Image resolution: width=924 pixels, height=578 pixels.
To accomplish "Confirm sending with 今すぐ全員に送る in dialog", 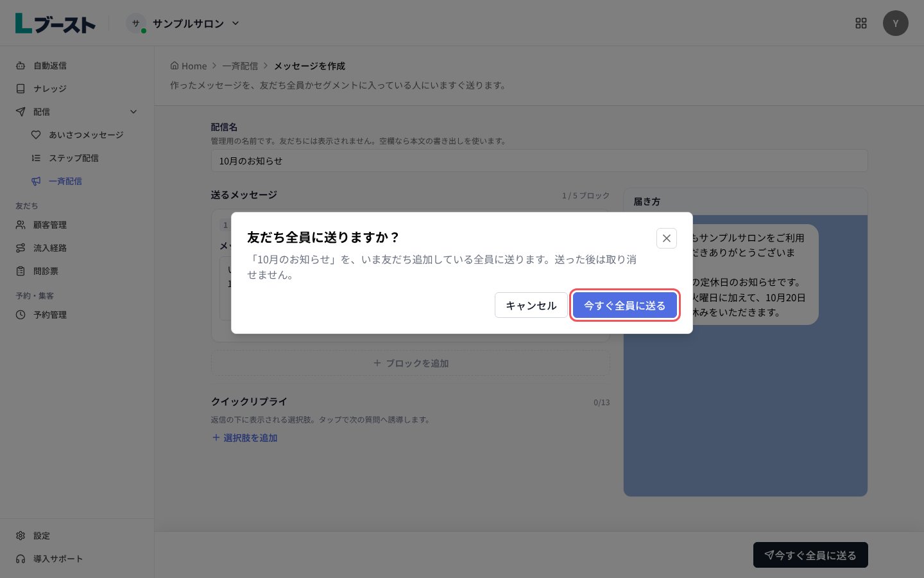I will [x=624, y=305].
